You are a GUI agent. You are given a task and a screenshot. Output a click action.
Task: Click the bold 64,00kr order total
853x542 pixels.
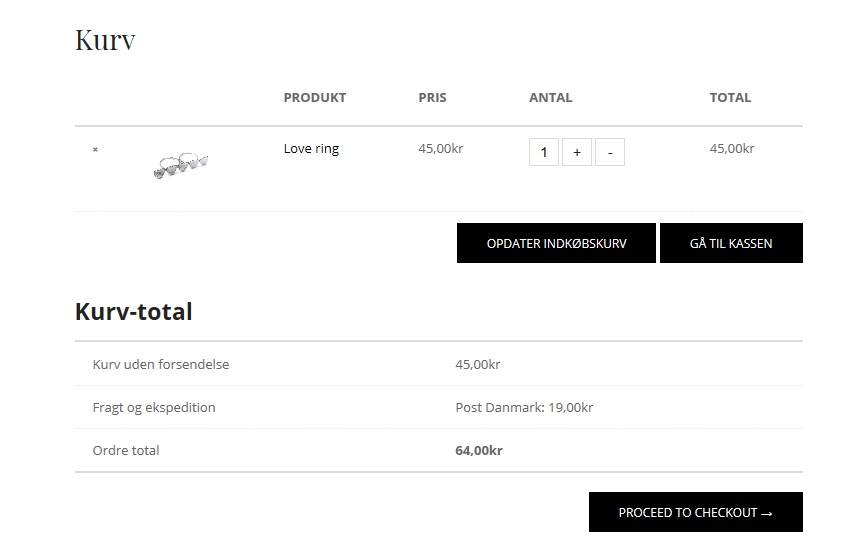tap(479, 451)
